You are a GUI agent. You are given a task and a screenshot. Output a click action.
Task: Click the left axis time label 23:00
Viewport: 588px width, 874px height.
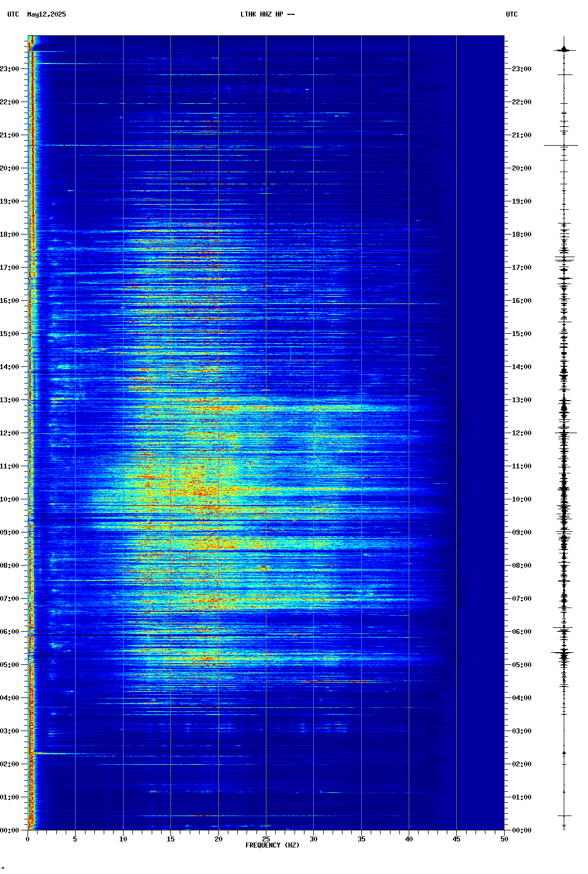coord(9,69)
